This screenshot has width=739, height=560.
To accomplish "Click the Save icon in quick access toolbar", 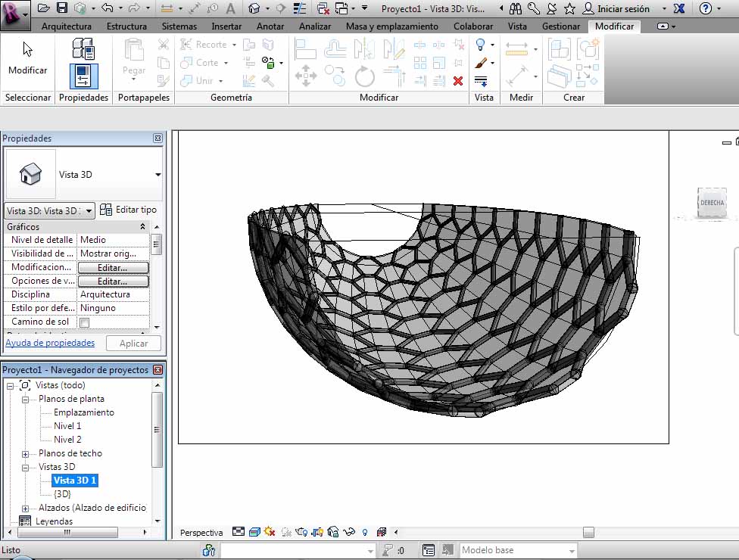I will point(62,8).
